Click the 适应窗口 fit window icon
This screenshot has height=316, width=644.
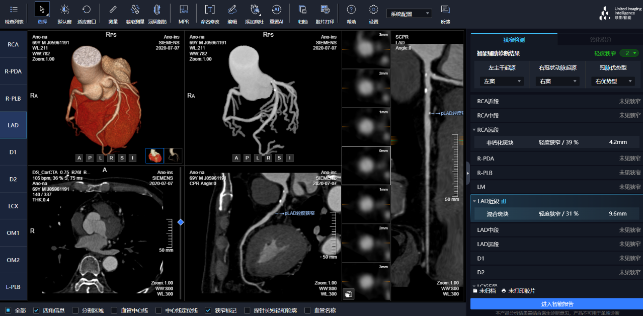tap(87, 10)
